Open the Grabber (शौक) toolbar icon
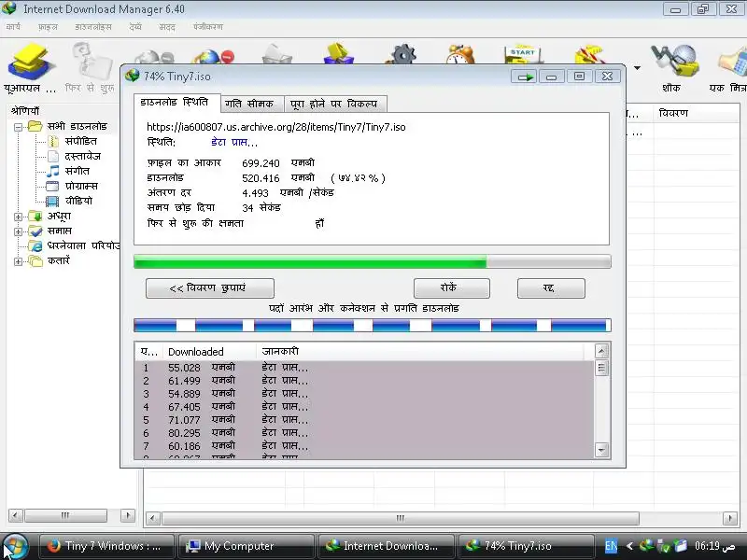 click(x=674, y=61)
